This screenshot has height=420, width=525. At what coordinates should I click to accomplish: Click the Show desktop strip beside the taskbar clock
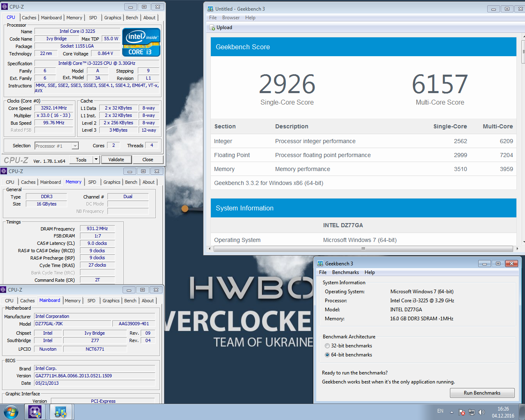(522, 412)
